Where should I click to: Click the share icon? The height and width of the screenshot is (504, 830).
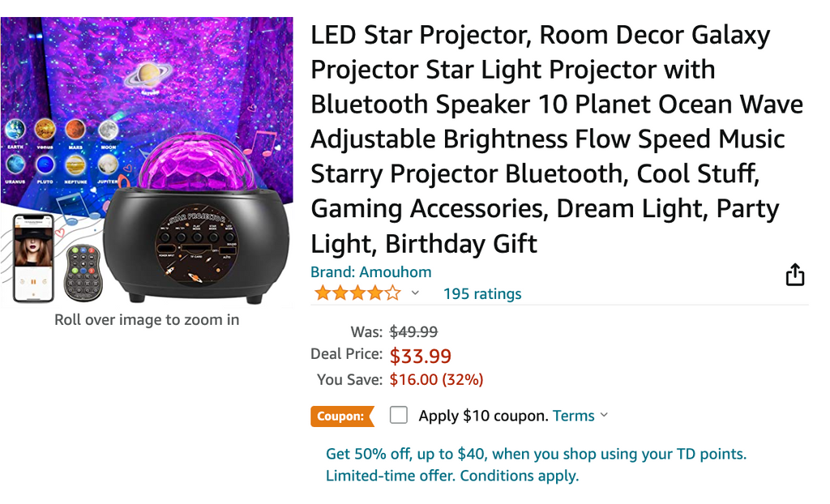tap(795, 275)
